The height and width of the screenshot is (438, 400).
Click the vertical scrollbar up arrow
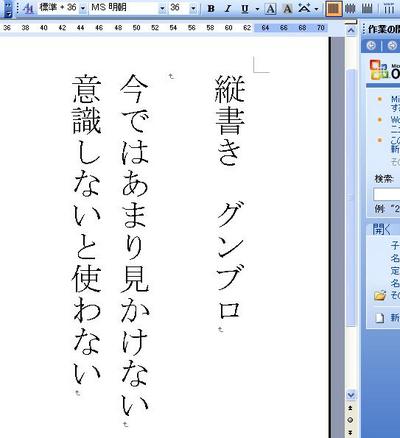(x=351, y=31)
